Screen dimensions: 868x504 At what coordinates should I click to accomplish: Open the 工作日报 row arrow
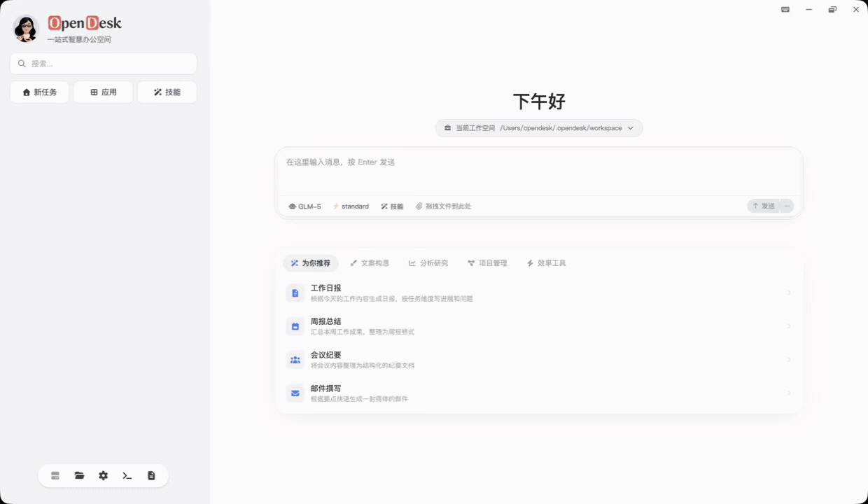789,293
